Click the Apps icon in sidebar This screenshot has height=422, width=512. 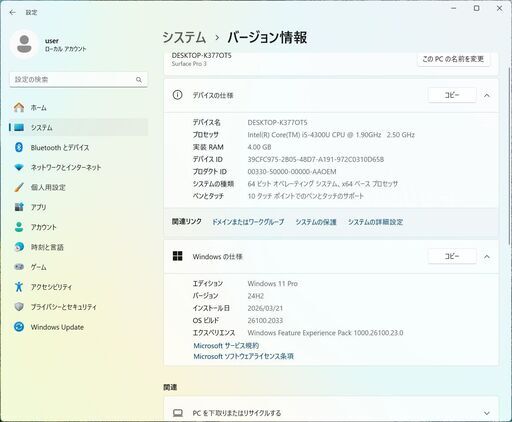19,207
